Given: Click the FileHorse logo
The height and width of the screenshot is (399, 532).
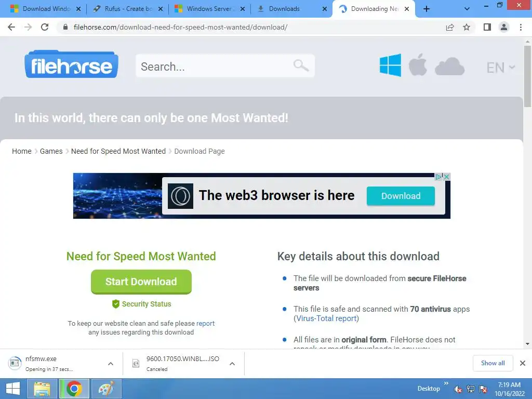Looking at the screenshot, I should tap(71, 64).
